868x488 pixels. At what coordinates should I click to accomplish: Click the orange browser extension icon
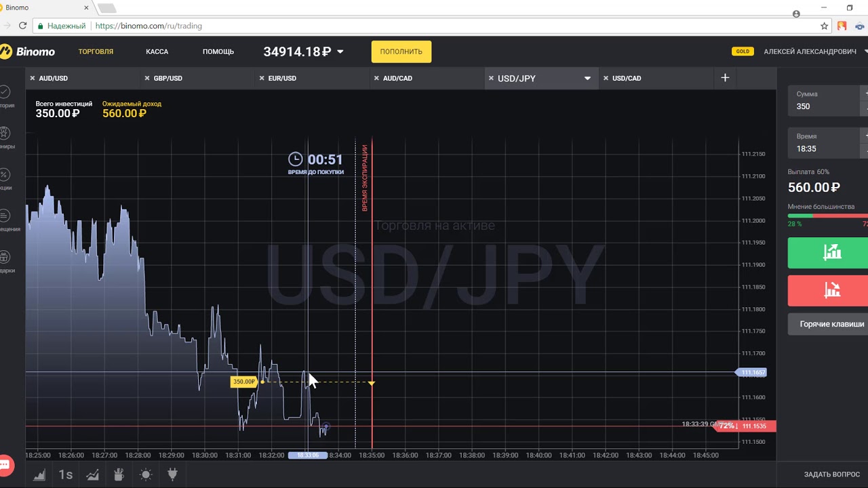pos(842,26)
